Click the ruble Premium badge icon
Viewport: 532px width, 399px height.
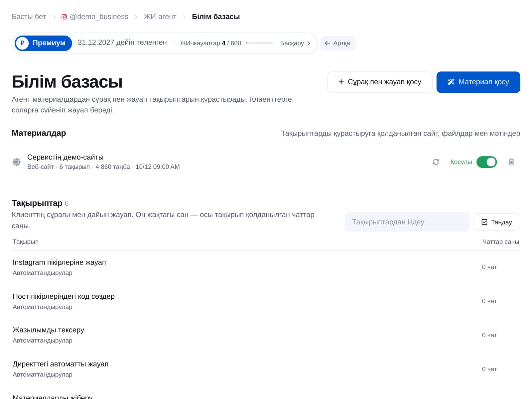22,43
